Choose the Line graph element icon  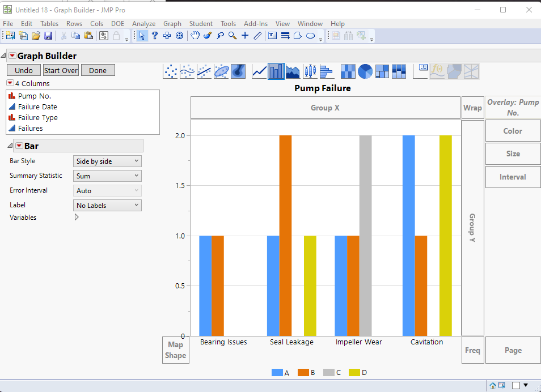(259, 71)
